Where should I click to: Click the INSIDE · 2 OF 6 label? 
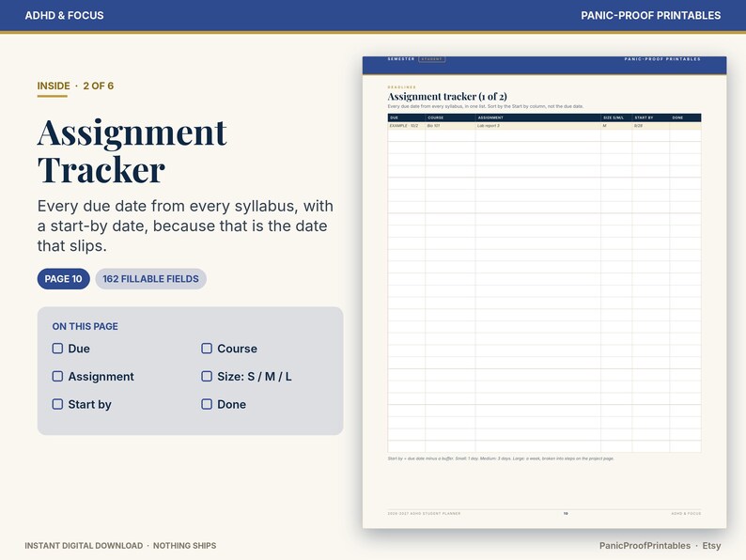pyautogui.click(x=75, y=86)
